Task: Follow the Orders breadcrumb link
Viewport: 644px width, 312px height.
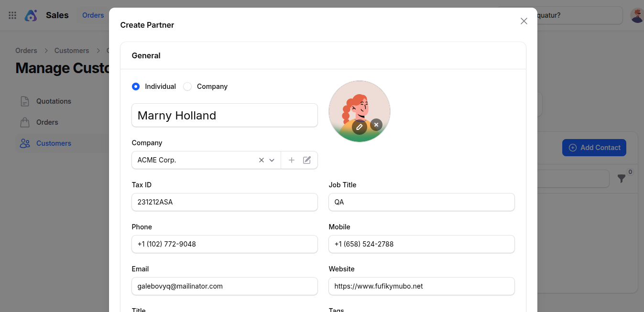Action: [x=26, y=50]
